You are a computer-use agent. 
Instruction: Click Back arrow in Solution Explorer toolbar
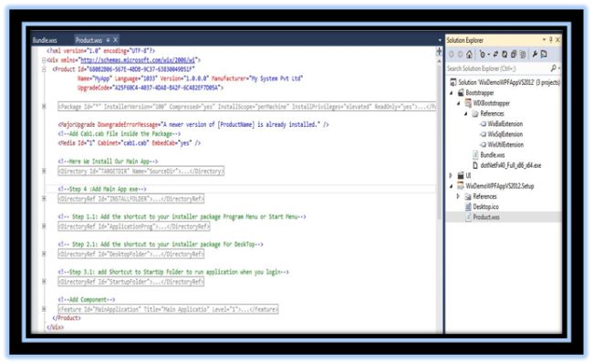[452, 55]
